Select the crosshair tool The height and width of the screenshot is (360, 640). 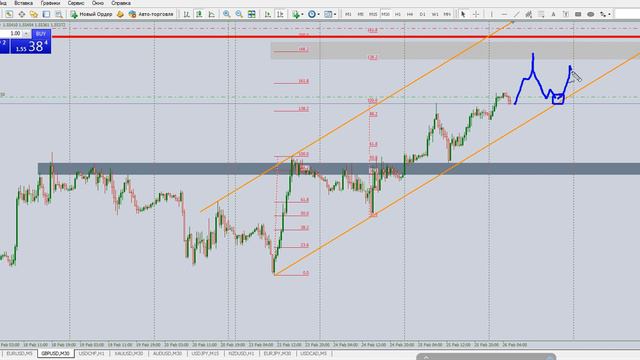pos(476,14)
